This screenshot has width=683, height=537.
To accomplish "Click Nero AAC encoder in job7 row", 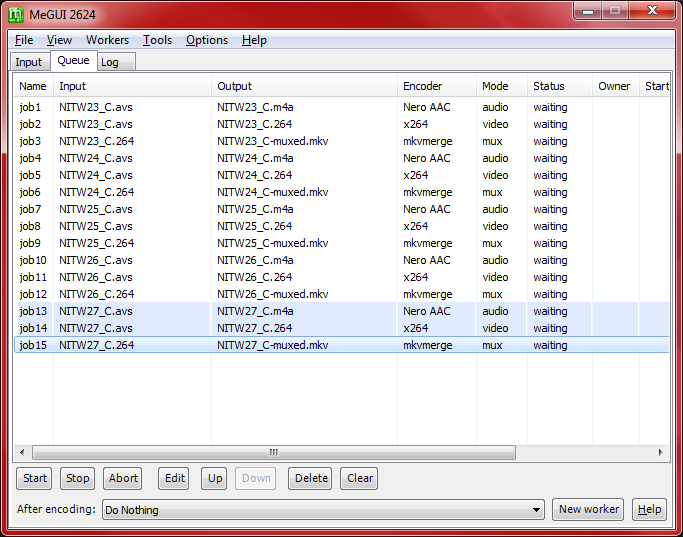I will pos(427,209).
